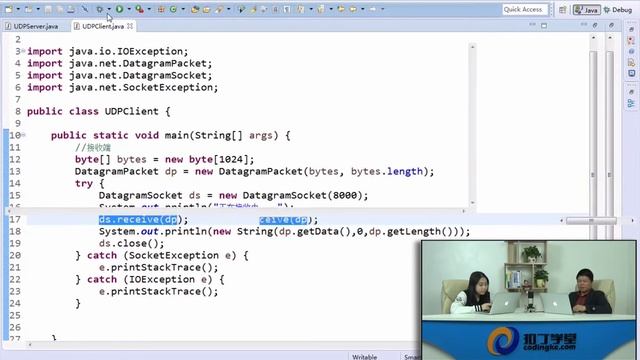Click the vertical scrollbar up arrow of editor
Screen dimensions: 640x360
tap(472, 47)
